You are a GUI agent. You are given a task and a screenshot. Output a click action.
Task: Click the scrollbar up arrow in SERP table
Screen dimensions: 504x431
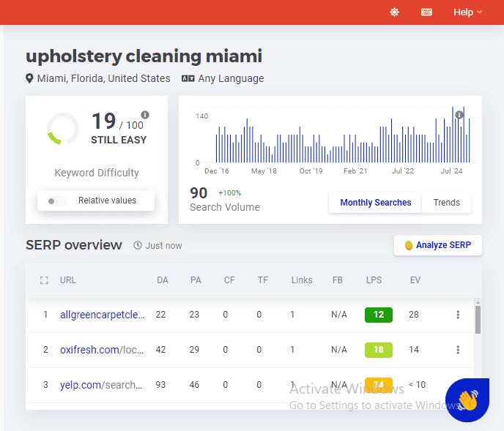point(478,302)
